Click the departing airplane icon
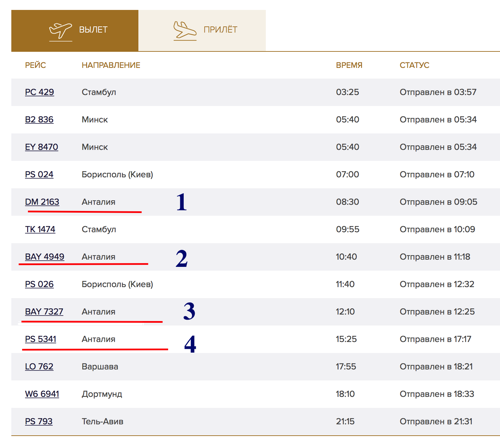Screen dimensions: 500x437 (x=60, y=31)
